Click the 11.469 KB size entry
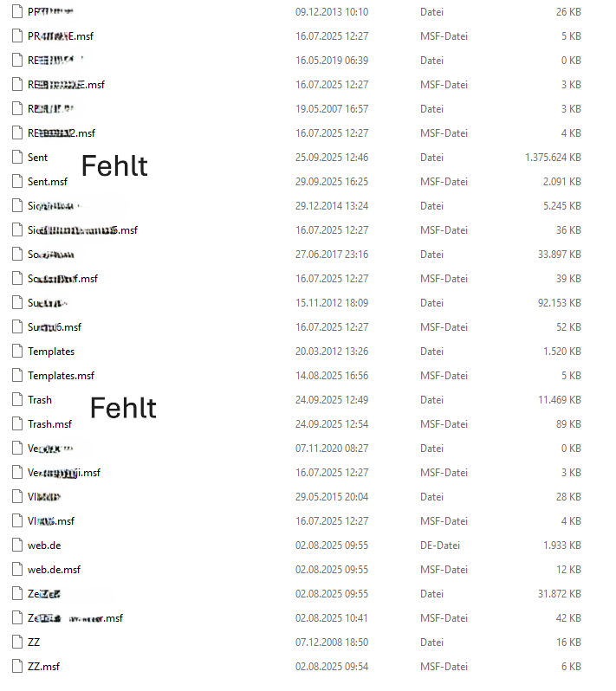This screenshot has height=691, width=616. (x=559, y=400)
